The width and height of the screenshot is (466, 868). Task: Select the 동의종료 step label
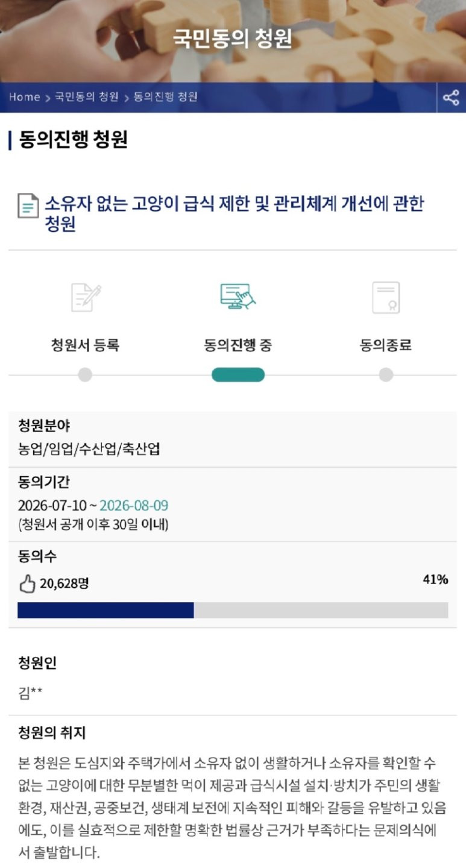[x=386, y=345]
